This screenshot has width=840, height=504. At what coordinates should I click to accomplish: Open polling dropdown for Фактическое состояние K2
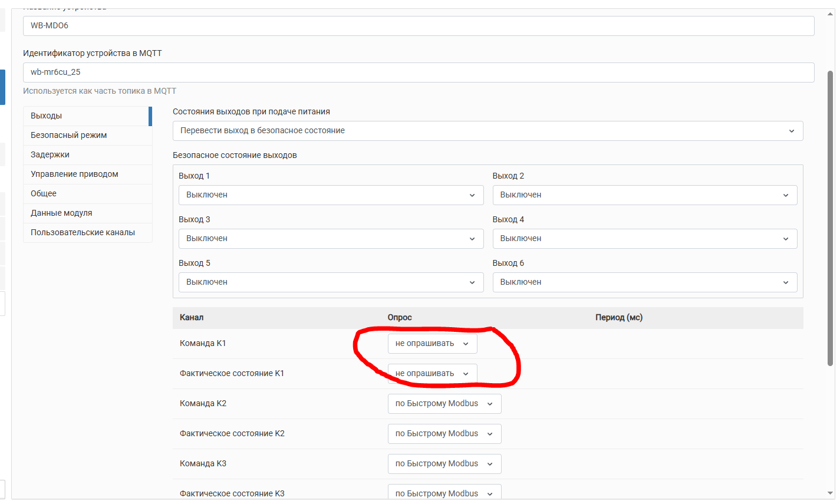[x=444, y=434]
